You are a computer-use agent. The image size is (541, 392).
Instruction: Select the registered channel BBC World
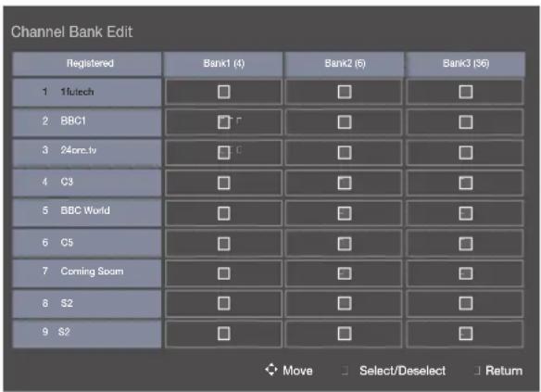coord(87,212)
